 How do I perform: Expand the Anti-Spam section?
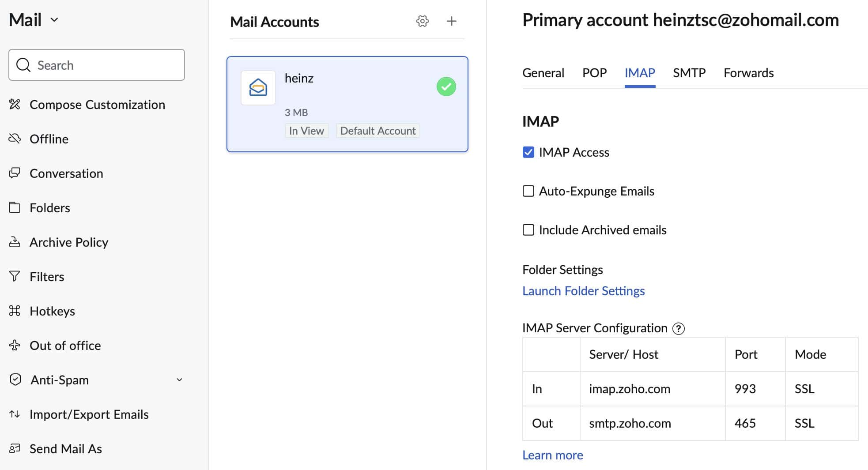[179, 380]
